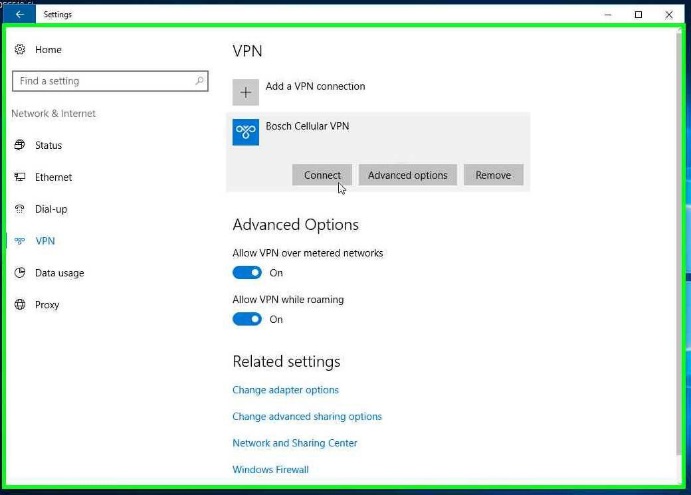
Task: Select the Status globe icon
Action: point(20,145)
